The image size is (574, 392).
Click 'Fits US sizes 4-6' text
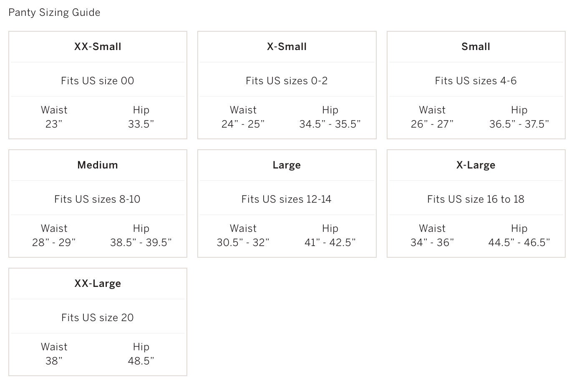coord(476,80)
